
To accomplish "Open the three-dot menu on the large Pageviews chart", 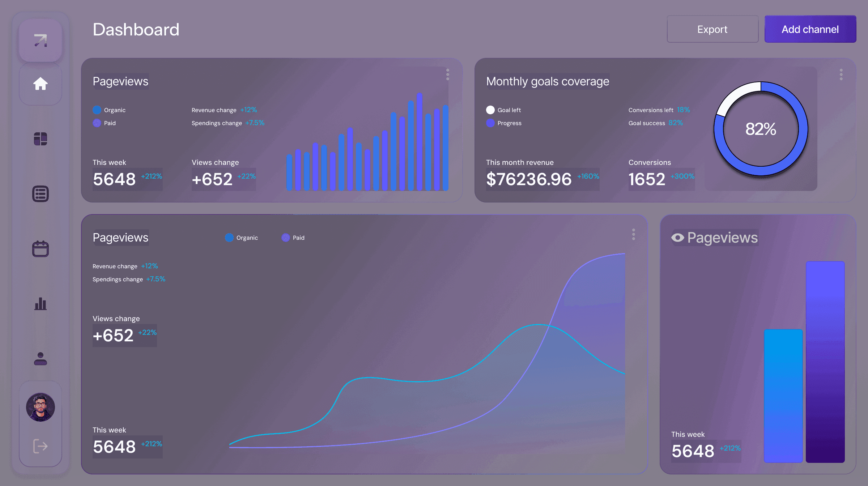I will tap(633, 235).
